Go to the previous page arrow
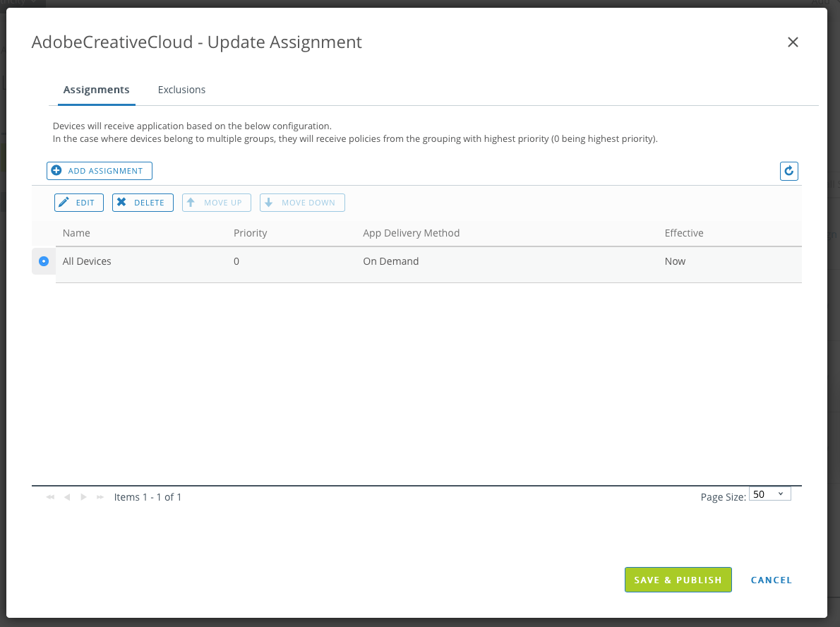The height and width of the screenshot is (627, 840). tap(67, 497)
